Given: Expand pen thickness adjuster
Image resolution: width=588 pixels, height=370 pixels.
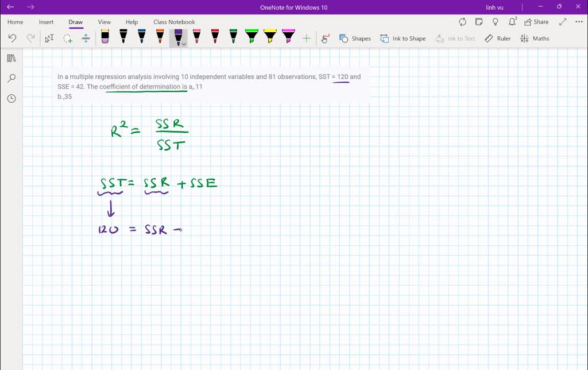Looking at the screenshot, I should (x=85, y=38).
